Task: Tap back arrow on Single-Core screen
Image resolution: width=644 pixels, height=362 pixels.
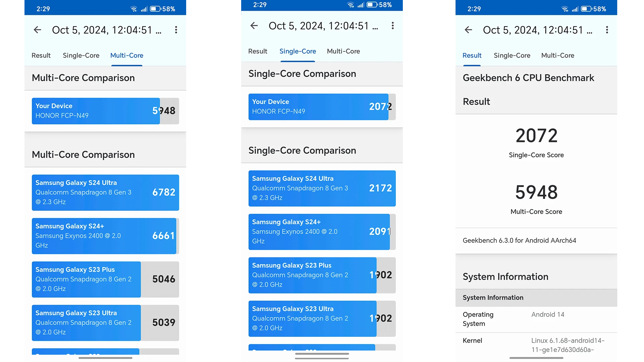Action: [x=254, y=29]
